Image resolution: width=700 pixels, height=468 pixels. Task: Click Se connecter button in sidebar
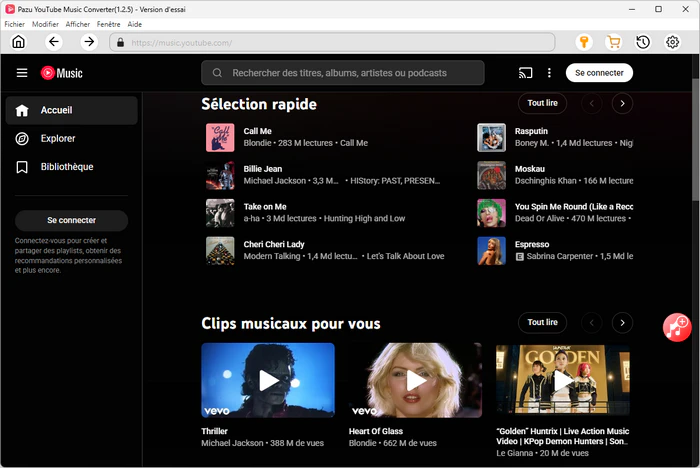[x=71, y=220]
